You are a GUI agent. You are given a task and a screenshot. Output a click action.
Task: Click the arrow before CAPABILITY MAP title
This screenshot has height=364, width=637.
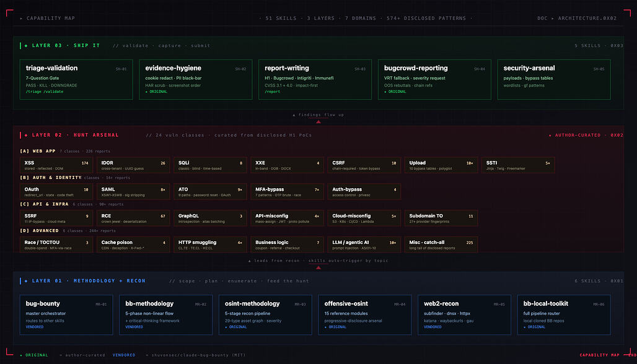tap(22, 18)
